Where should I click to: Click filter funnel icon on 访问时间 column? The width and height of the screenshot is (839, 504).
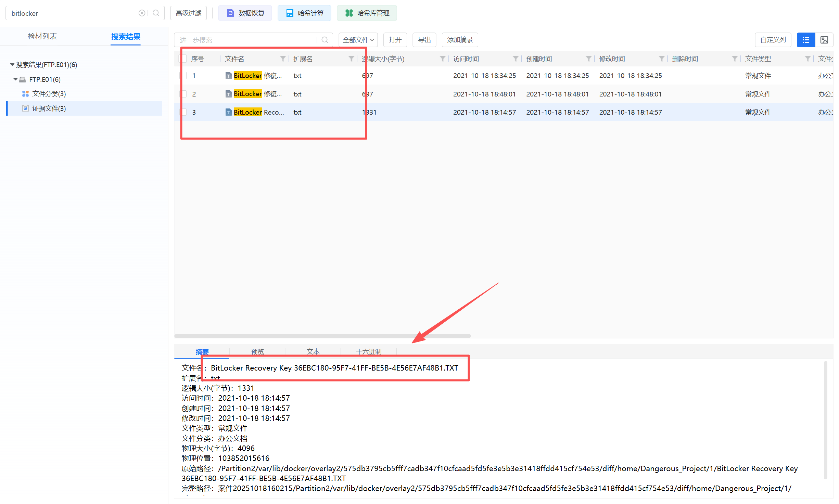tap(516, 59)
